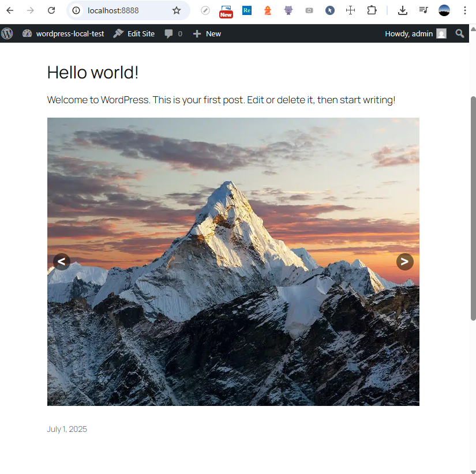Open the WordPress logo menu
Screen dimensions: 476x474
7,33
